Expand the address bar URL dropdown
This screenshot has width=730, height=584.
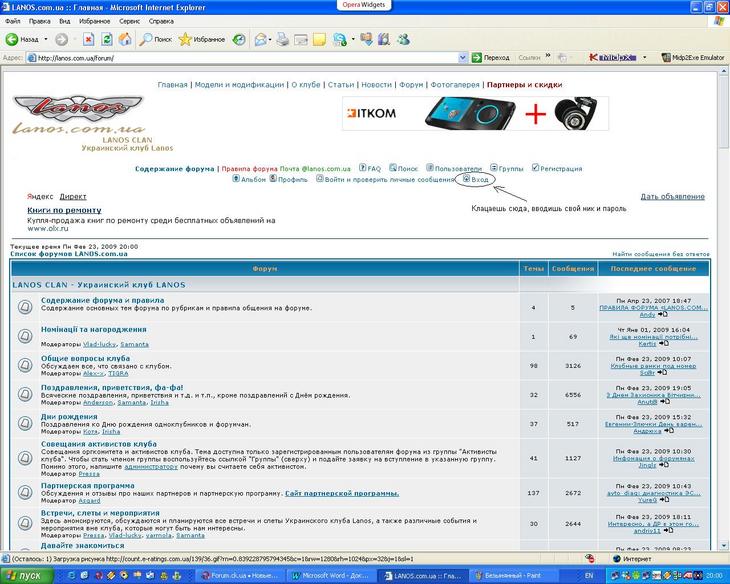click(x=463, y=58)
